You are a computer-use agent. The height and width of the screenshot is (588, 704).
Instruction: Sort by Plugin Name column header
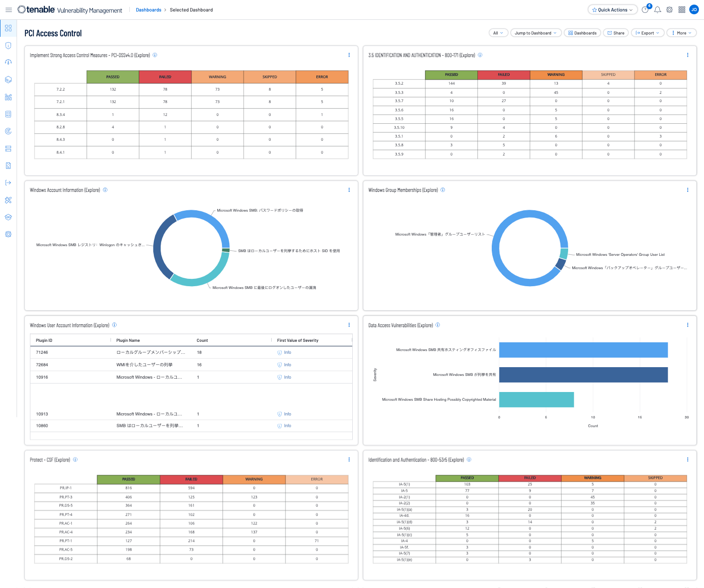tap(128, 340)
